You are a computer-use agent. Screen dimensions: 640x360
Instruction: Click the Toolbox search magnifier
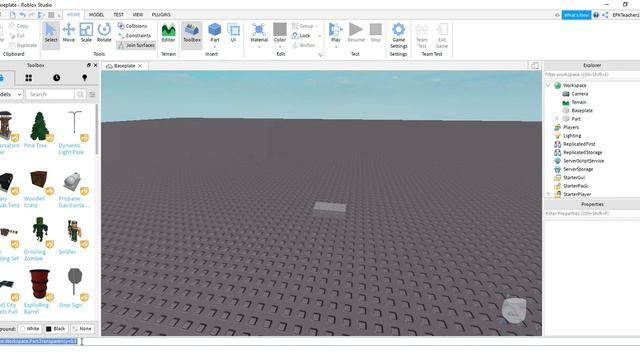click(x=80, y=94)
